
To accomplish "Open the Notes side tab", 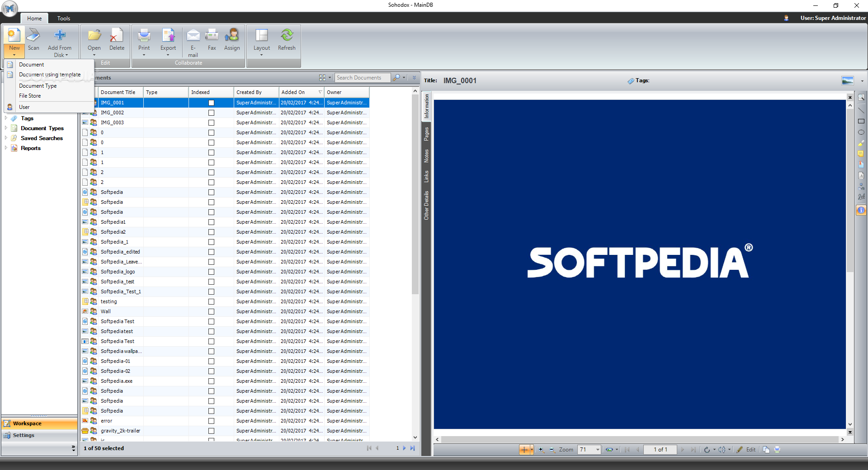I will (426, 156).
